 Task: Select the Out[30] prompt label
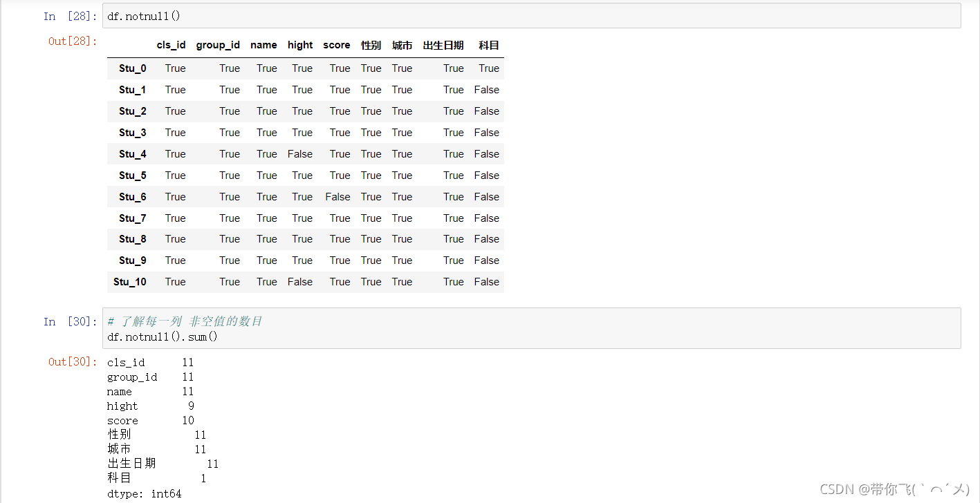[x=73, y=361]
